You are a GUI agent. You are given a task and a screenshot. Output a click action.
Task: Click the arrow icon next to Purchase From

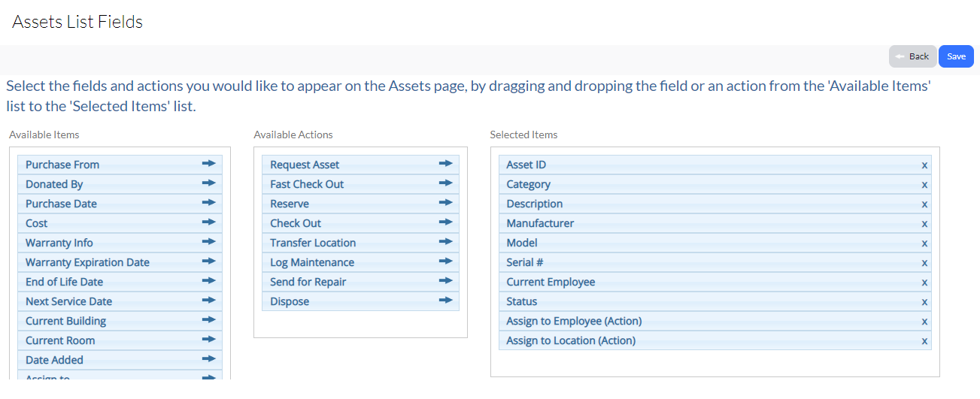click(x=209, y=163)
